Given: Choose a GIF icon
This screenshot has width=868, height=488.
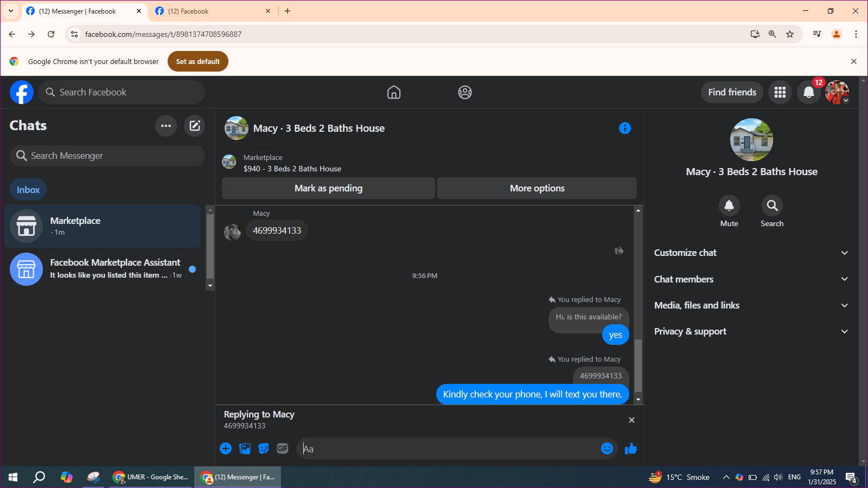Looking at the screenshot, I should [283, 448].
